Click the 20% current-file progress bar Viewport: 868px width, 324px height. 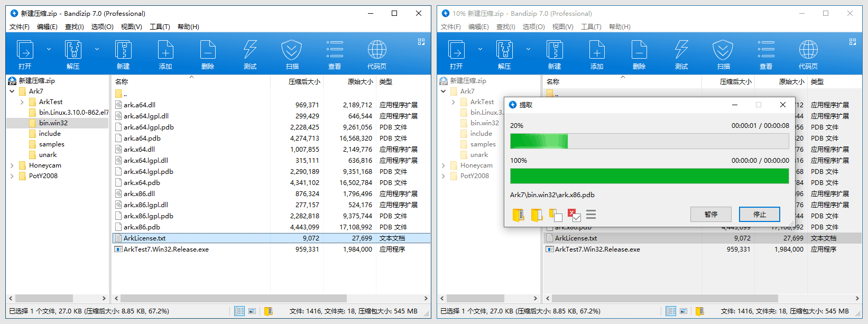(649, 141)
